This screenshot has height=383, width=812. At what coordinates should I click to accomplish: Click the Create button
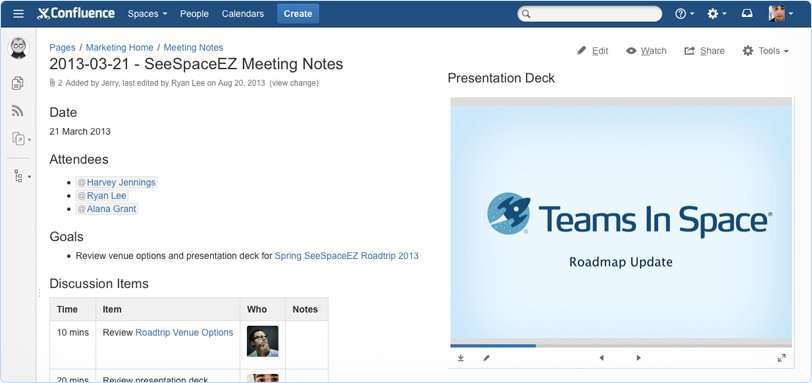click(298, 14)
